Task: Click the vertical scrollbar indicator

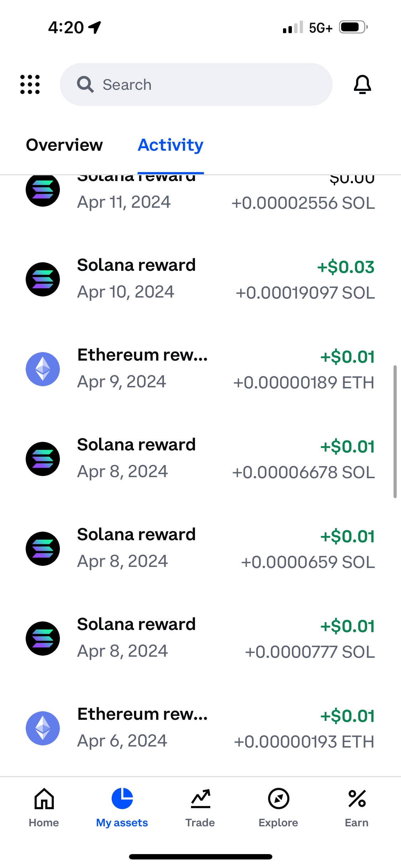Action: (395, 432)
